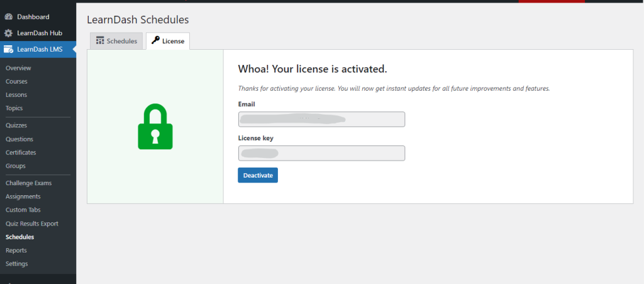Open Reports submenu link

click(16, 250)
